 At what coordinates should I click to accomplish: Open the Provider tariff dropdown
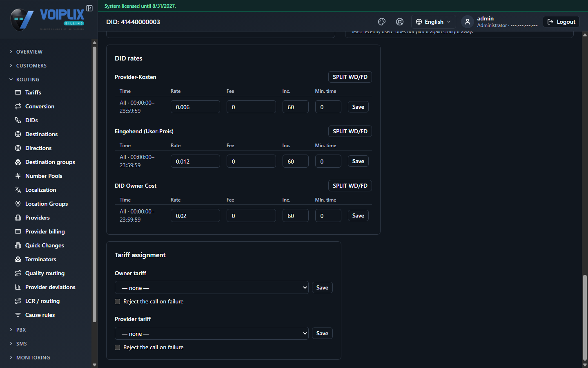tap(212, 333)
